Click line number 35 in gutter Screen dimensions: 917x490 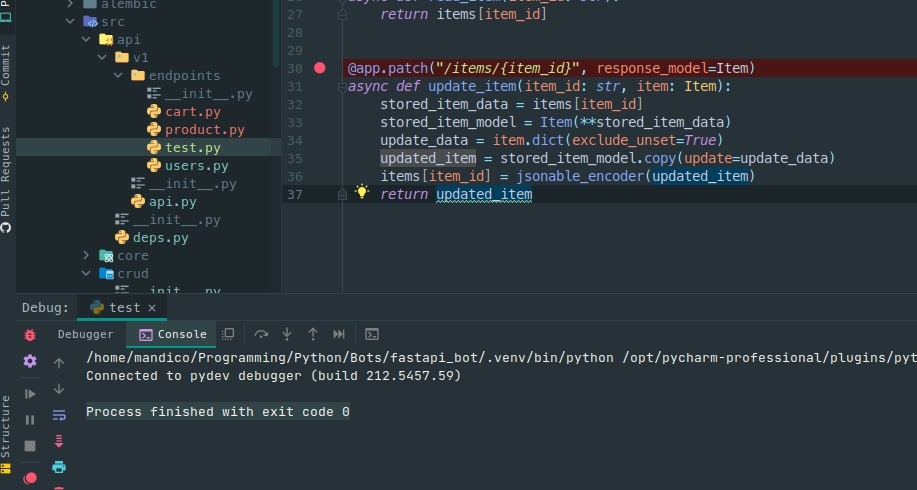tap(295, 158)
